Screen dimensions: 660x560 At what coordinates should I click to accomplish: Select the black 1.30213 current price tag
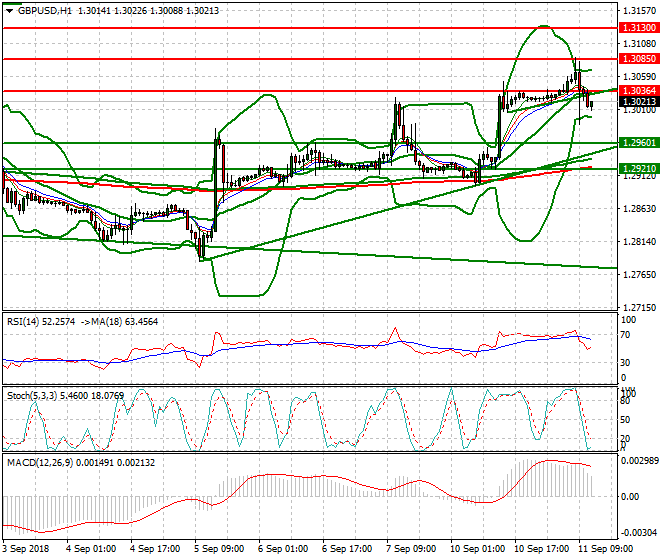tap(638, 102)
